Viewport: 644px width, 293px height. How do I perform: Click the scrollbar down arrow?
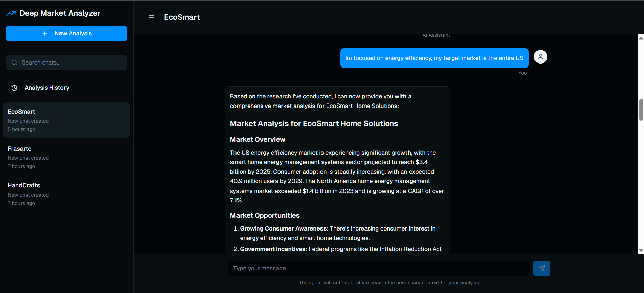(641, 250)
